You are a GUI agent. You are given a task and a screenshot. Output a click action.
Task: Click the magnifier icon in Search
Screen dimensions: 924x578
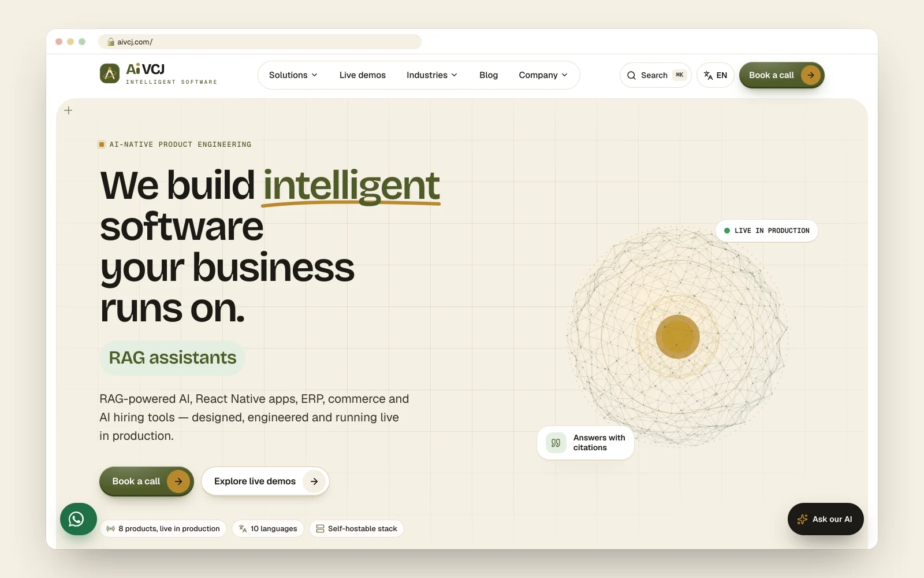pos(631,75)
